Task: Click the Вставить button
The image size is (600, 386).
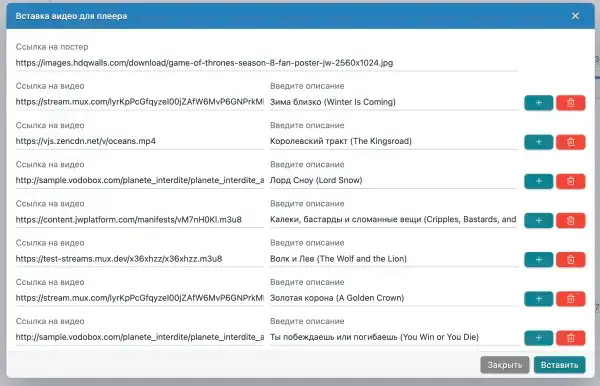Action: 559,365
